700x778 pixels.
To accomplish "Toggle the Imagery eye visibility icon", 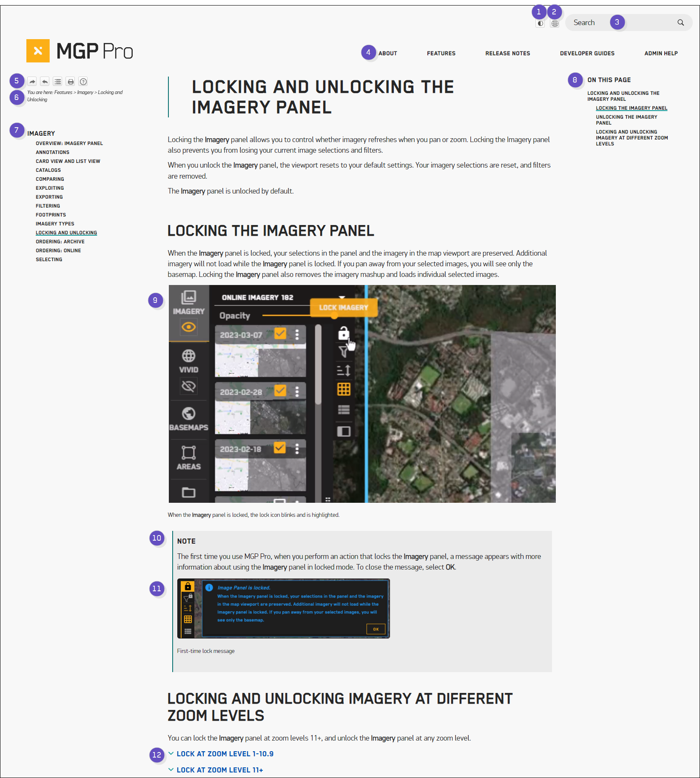I will click(x=189, y=327).
